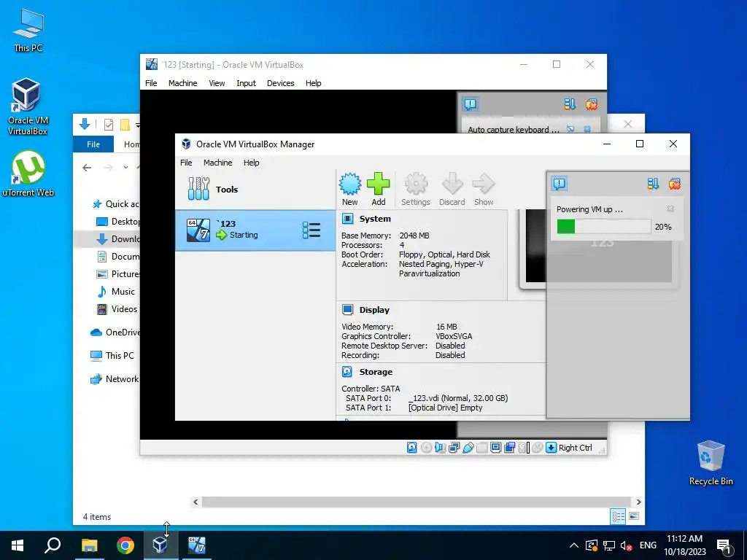Open View menu in 123 VM window

(x=217, y=83)
